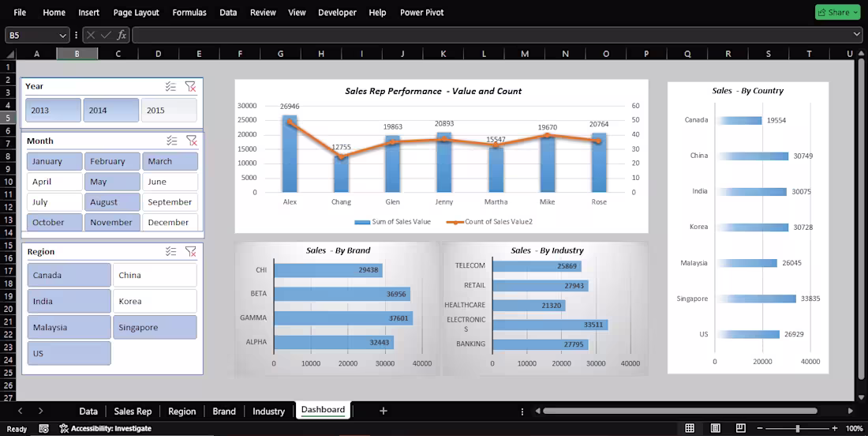Enable multi-select on the Month slicer

click(171, 141)
